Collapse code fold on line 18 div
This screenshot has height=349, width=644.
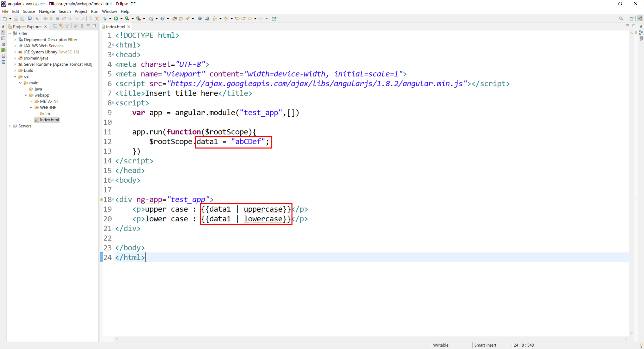pos(113,200)
